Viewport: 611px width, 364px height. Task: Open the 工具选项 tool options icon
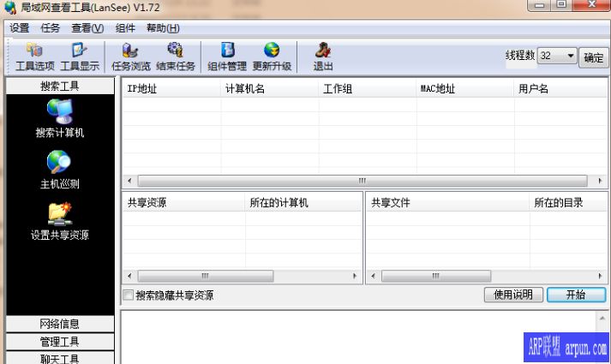coord(34,57)
